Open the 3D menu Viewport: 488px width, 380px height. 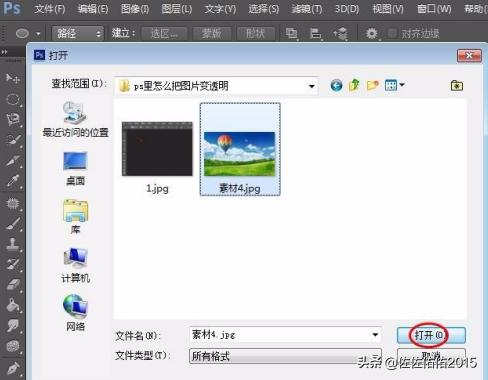347,9
